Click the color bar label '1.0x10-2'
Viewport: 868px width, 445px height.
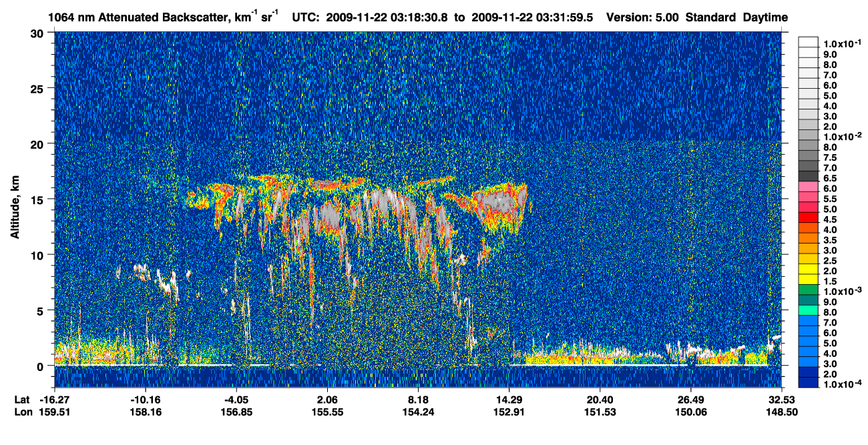pyautogui.click(x=841, y=135)
